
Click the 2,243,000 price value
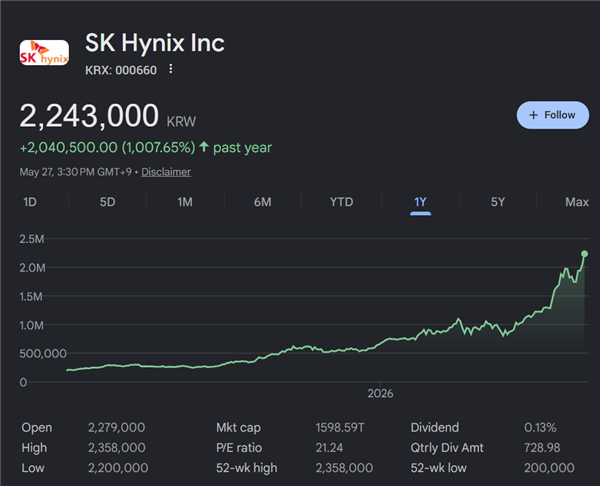89,115
